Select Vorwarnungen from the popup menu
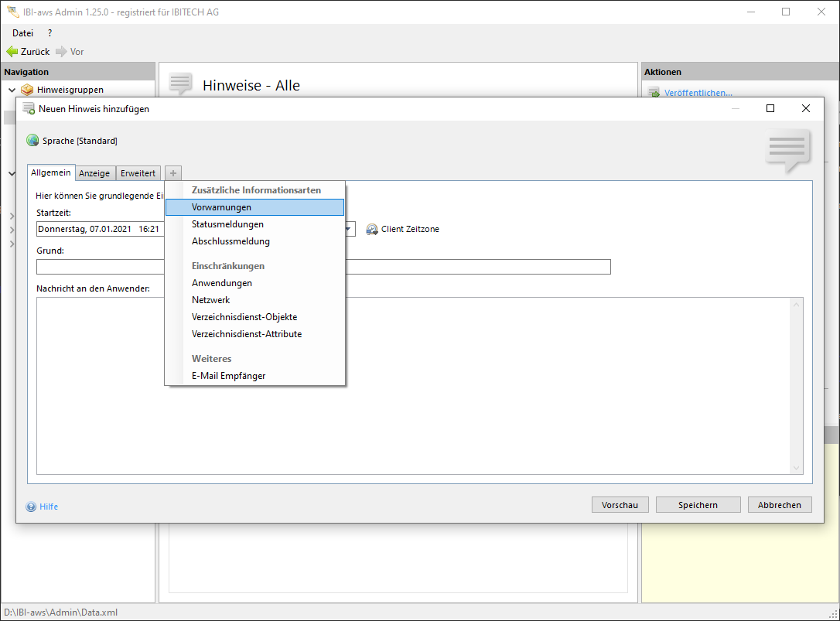This screenshot has height=621, width=840. (221, 207)
